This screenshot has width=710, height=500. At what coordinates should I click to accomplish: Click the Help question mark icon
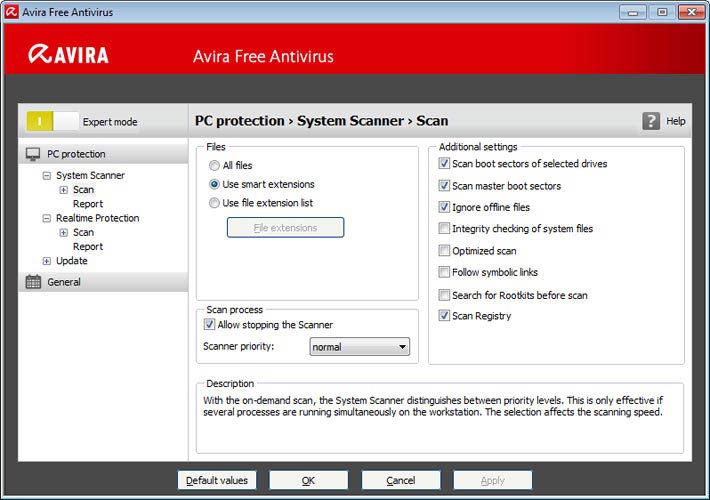tap(651, 121)
